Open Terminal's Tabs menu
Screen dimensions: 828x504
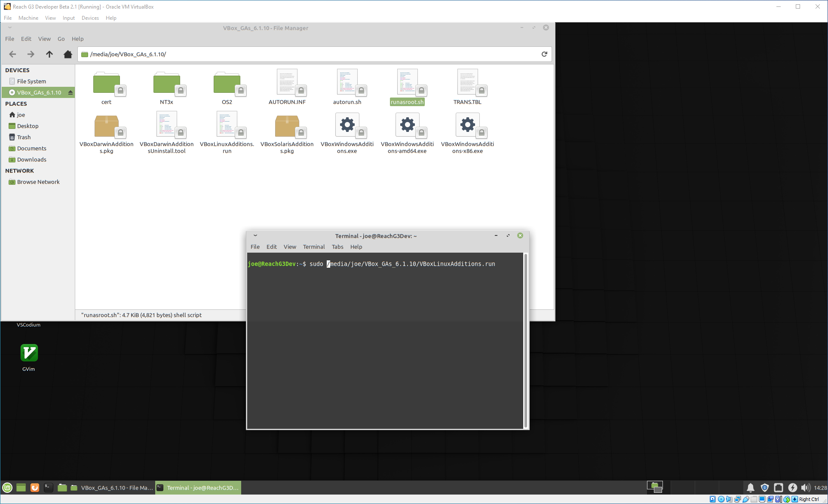337,247
